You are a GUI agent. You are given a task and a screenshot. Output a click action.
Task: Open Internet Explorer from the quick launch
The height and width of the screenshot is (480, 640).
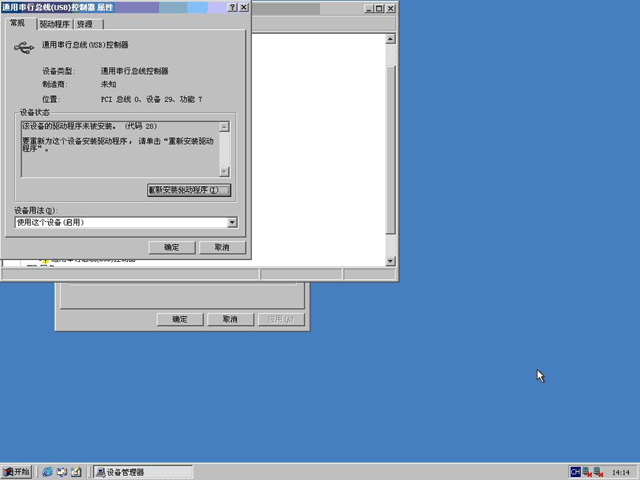tap(48, 472)
